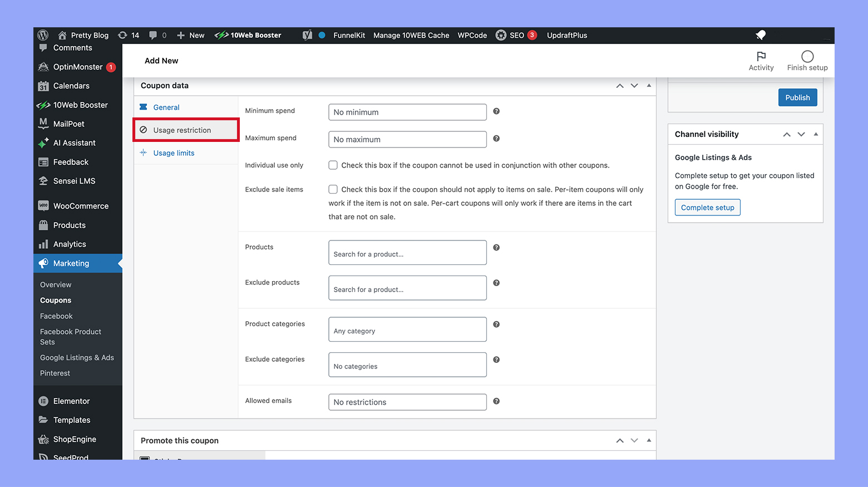Open the comments bubble icon in admin bar
This screenshot has width=868, height=487.
tap(153, 35)
